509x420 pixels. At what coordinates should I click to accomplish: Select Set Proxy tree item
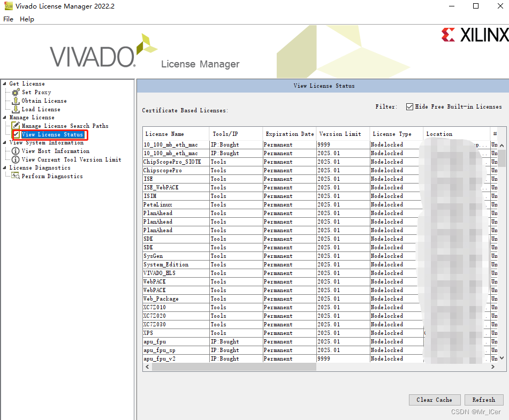pos(36,92)
